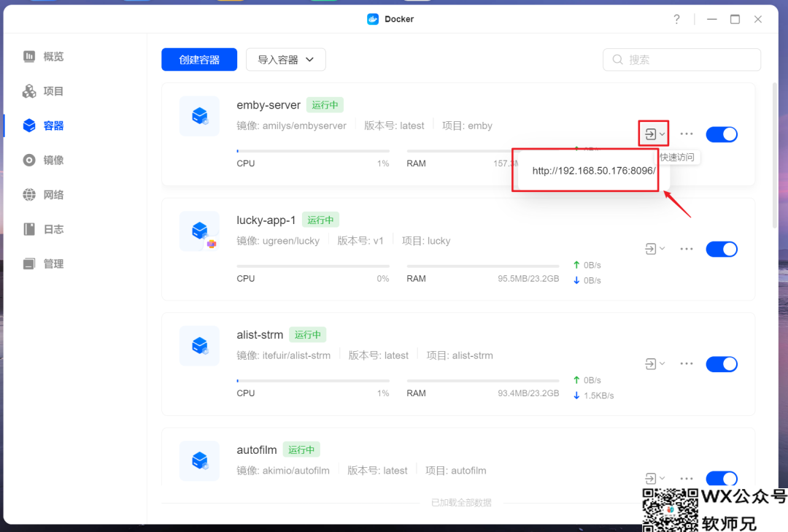
Task: Click the container list vertical scrollbar
Action: (x=776, y=156)
